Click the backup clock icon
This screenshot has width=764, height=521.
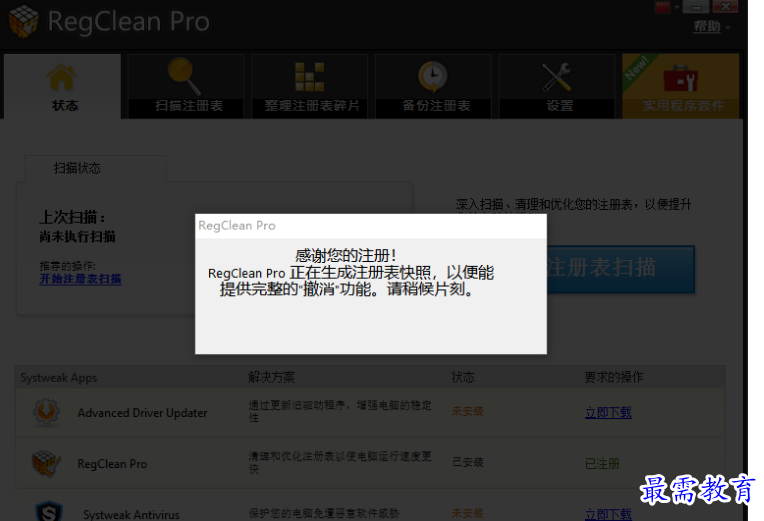click(x=432, y=77)
